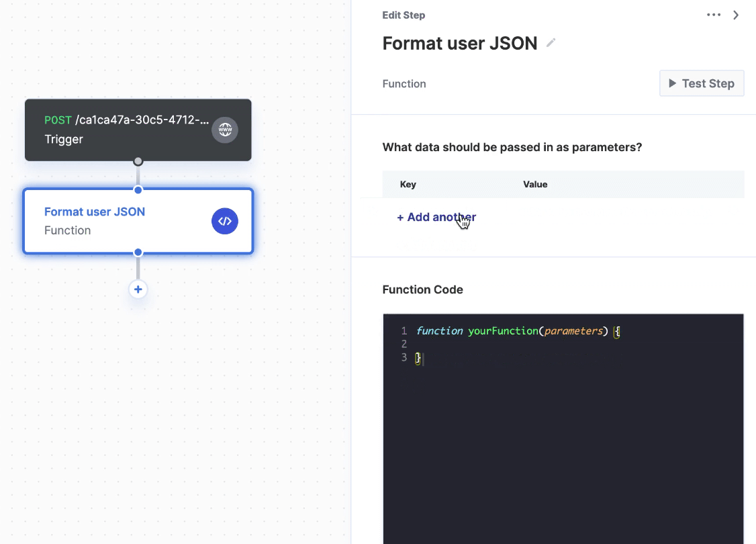Screen dimensions: 756x544
Task: Click the closing brace on line 3
Action: (x=418, y=358)
